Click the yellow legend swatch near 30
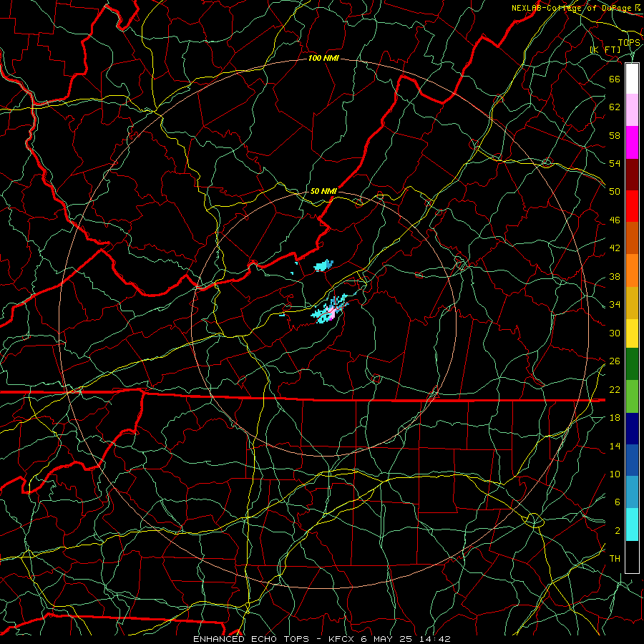 click(632, 333)
